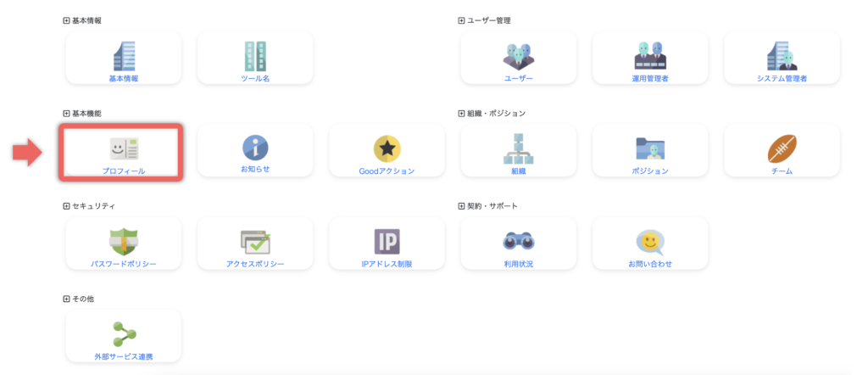Toggle the 契約・サポート section expander
Viewport: 868px width, 375px height.
(461, 206)
